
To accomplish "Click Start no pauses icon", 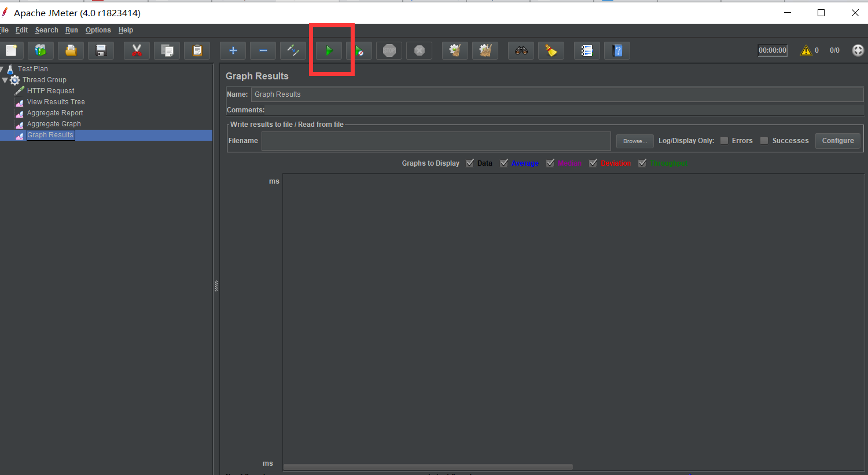I will coord(359,50).
